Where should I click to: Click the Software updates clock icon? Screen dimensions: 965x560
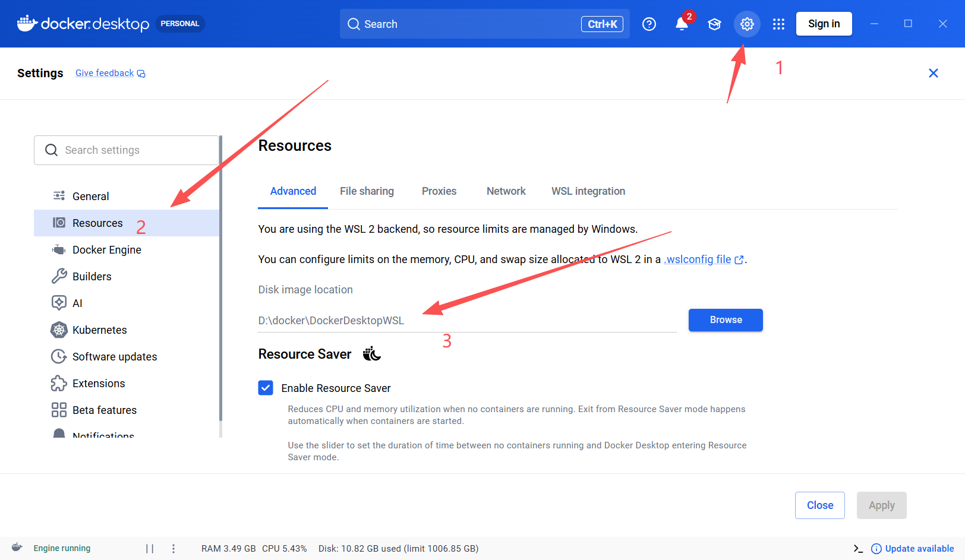pyautogui.click(x=59, y=356)
